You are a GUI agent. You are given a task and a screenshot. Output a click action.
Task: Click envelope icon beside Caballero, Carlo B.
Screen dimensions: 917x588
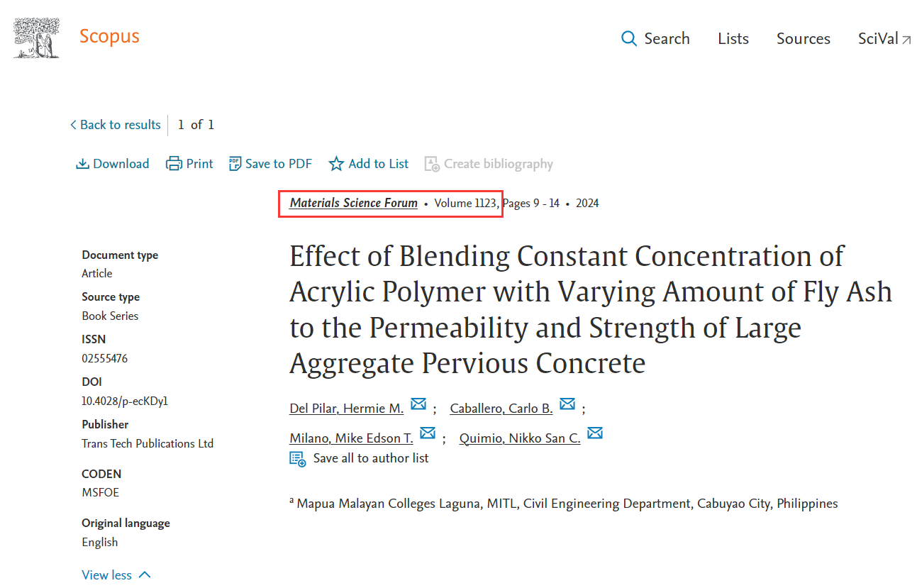(567, 404)
